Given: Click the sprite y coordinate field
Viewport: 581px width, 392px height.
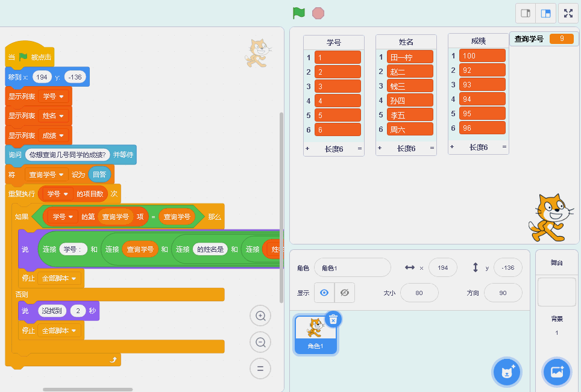Looking at the screenshot, I should pyautogui.click(x=508, y=267).
